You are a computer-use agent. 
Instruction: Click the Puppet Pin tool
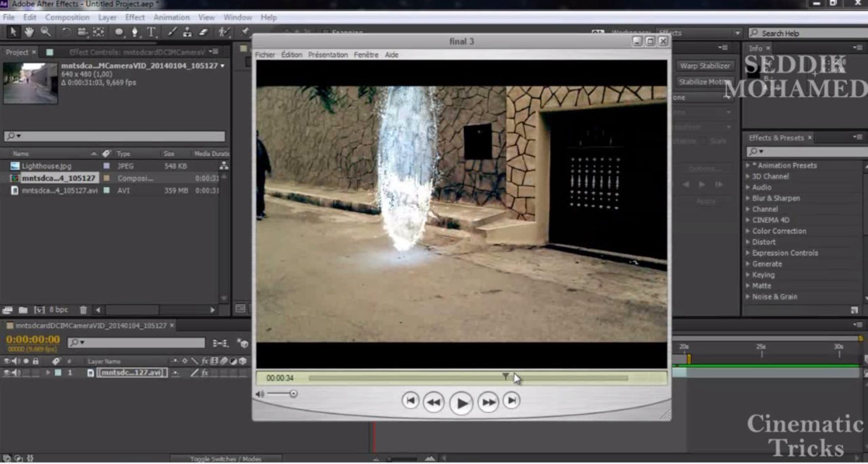pyautogui.click(x=245, y=31)
